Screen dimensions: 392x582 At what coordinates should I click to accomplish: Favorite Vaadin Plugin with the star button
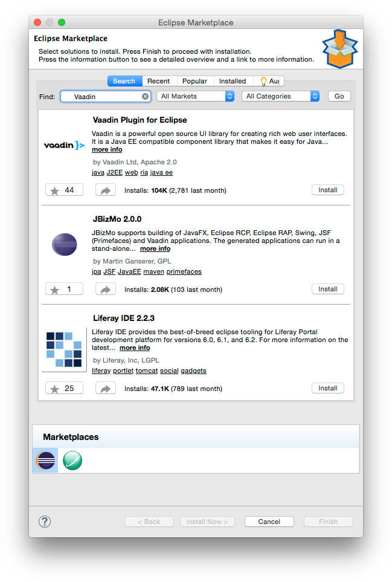click(x=63, y=190)
